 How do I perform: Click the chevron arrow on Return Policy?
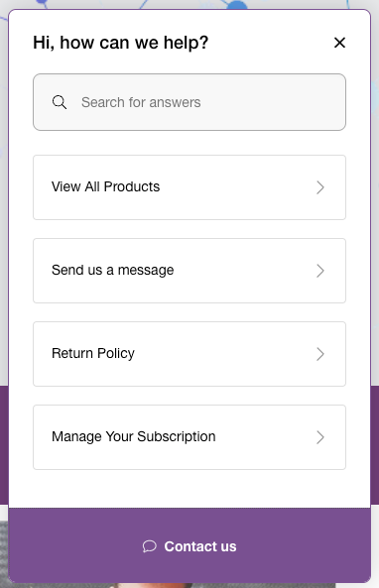point(320,354)
